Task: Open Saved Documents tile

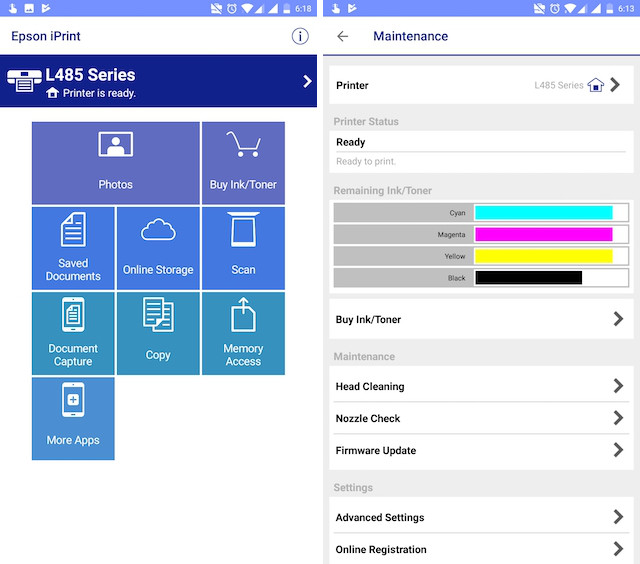Action: (73, 248)
